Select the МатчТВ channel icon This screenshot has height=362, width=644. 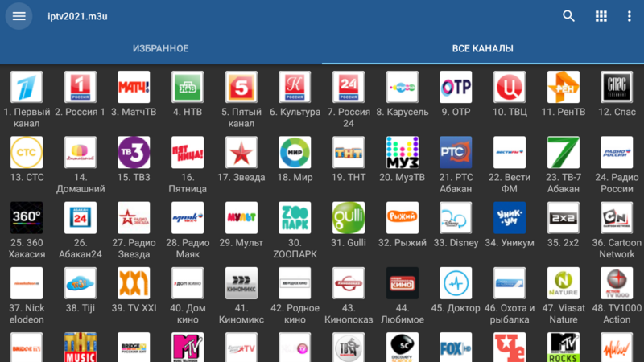[134, 87]
